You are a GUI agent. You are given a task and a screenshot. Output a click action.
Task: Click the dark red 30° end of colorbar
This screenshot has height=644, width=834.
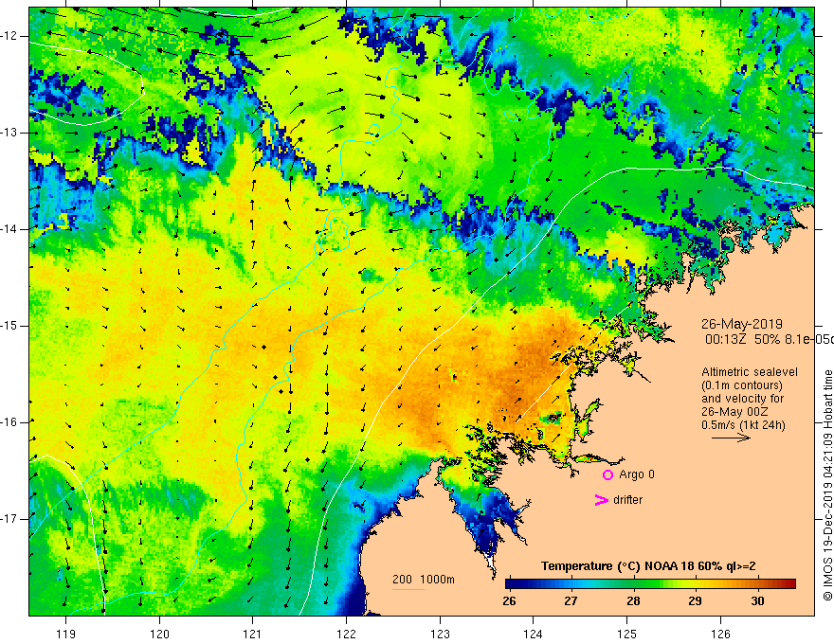pos(790,583)
